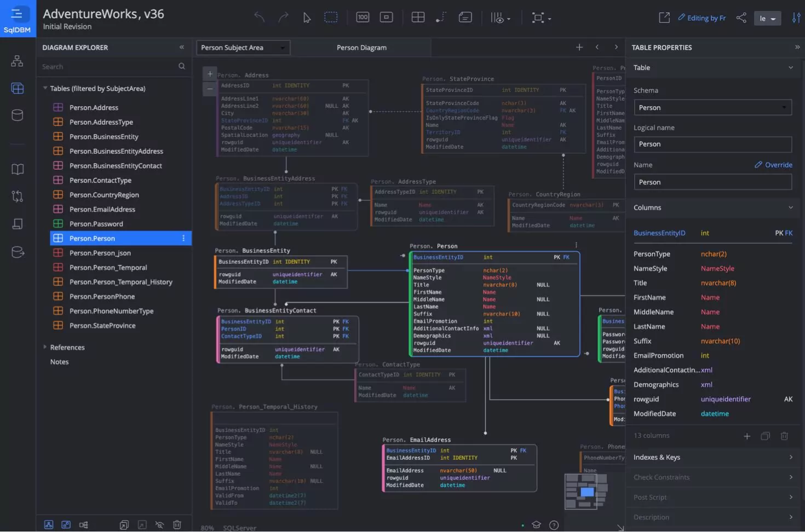Open the Person Subject Area dropdown

click(x=243, y=48)
